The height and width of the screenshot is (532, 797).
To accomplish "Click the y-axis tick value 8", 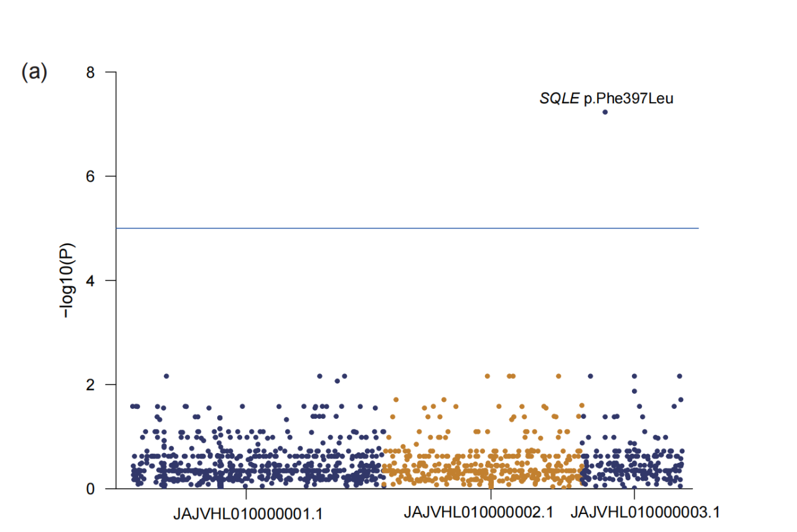I will click(x=92, y=72).
